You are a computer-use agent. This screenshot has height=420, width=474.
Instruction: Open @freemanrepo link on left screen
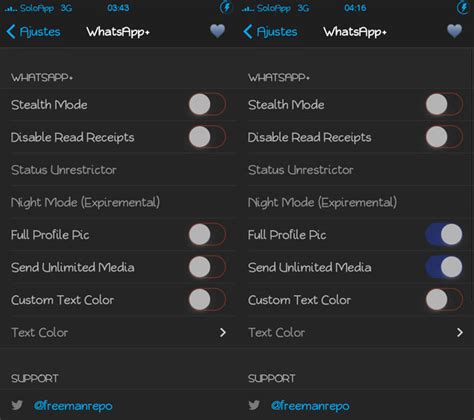[73, 406]
